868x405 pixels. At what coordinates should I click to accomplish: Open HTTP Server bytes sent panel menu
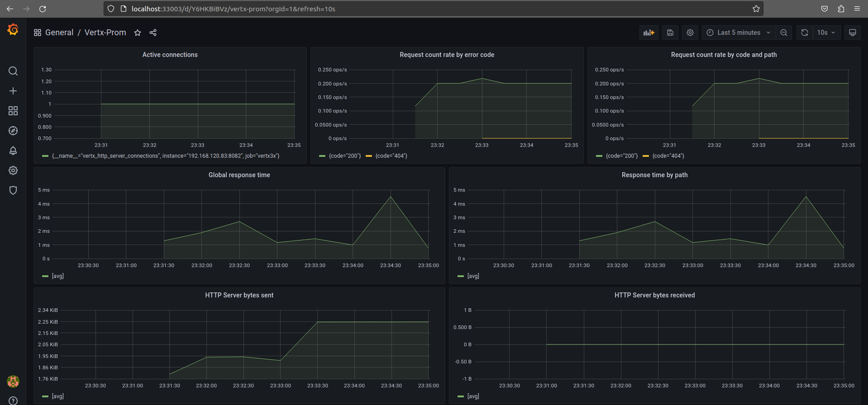(x=239, y=295)
